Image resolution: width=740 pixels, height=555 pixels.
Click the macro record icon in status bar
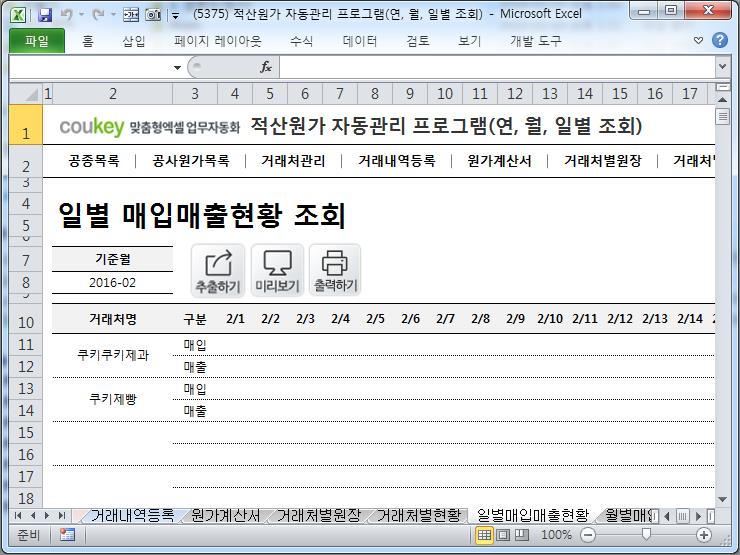[67, 535]
